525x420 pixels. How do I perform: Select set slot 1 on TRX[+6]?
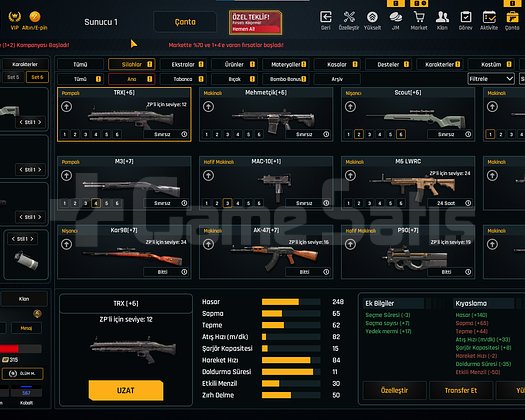[65, 135]
